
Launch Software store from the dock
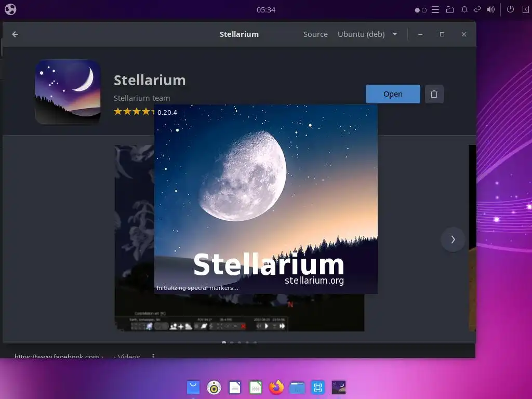coord(193,388)
